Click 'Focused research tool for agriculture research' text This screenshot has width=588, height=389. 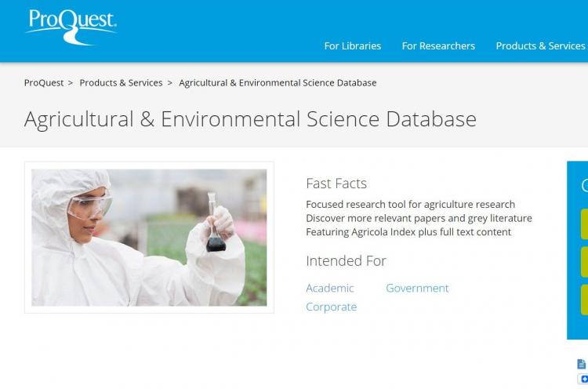pyautogui.click(x=410, y=205)
